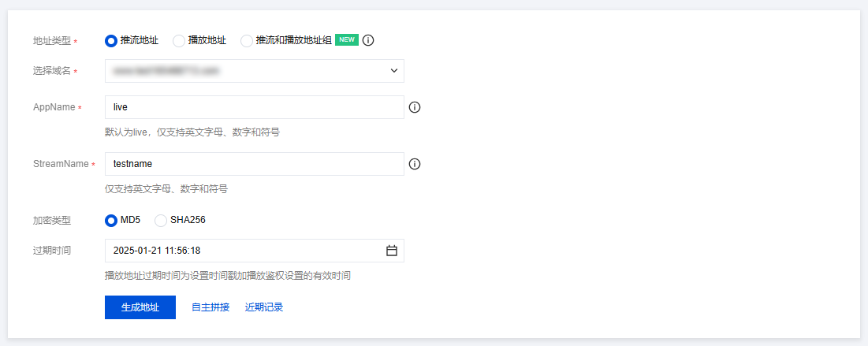Click the info icon beside the NEW badge
Screen dimensions: 868x346
tap(368, 40)
